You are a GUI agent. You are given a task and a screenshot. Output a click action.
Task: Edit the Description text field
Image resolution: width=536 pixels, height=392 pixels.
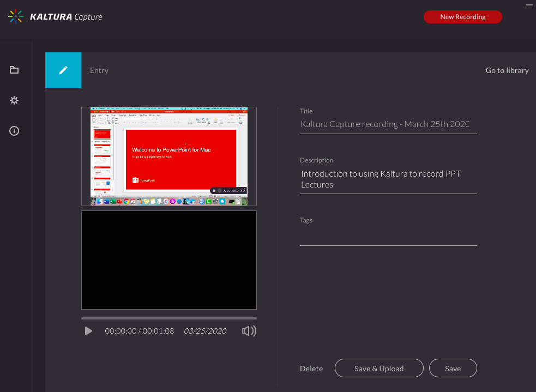[388, 179]
